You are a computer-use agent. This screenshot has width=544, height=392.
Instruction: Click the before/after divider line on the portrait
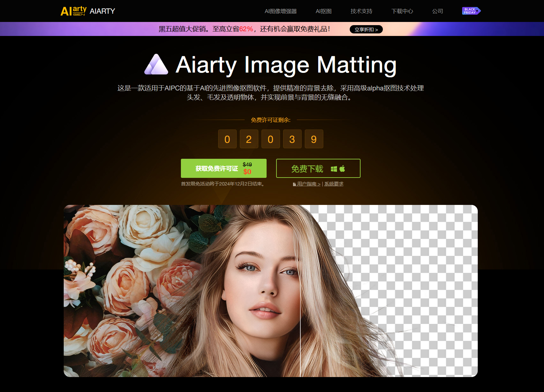pyautogui.click(x=300, y=291)
